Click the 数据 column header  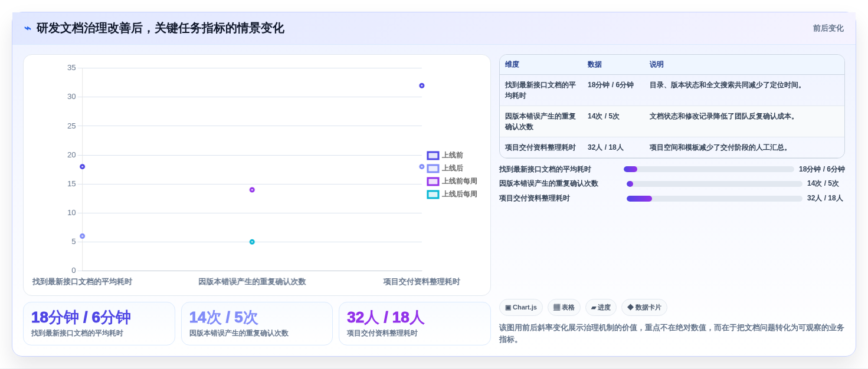click(x=595, y=65)
